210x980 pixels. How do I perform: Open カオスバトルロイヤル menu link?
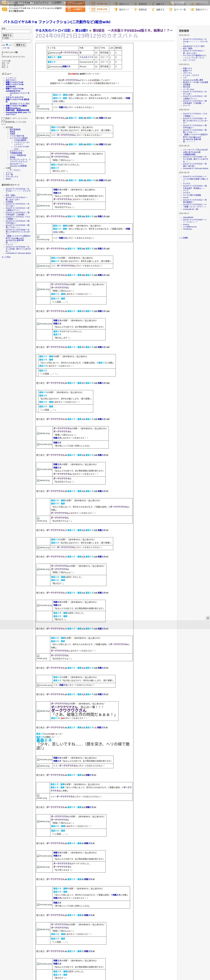coord(15,97)
